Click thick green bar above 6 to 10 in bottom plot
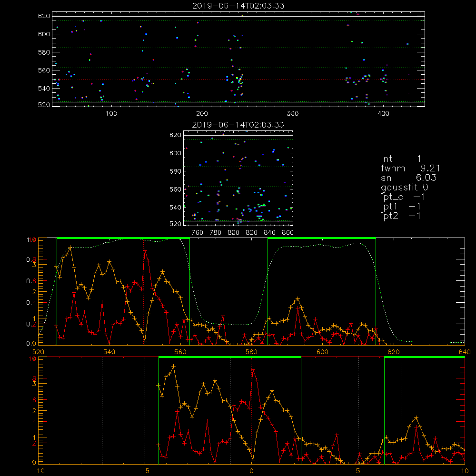 tap(425, 357)
